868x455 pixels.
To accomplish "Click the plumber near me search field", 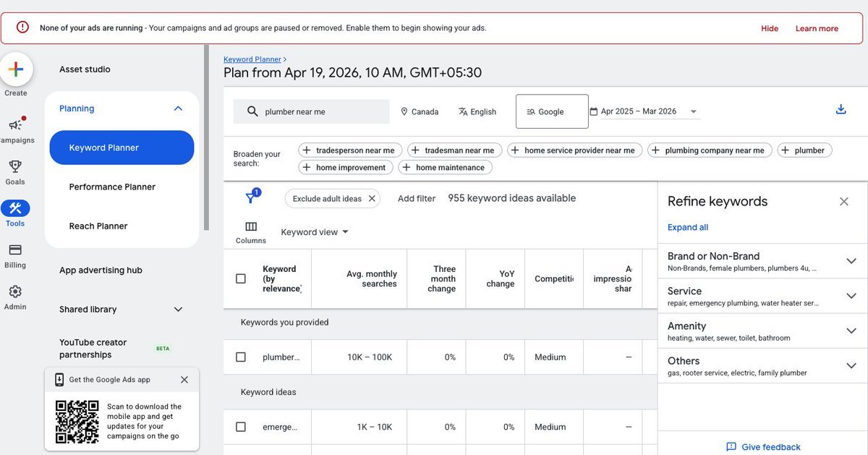I will (311, 111).
